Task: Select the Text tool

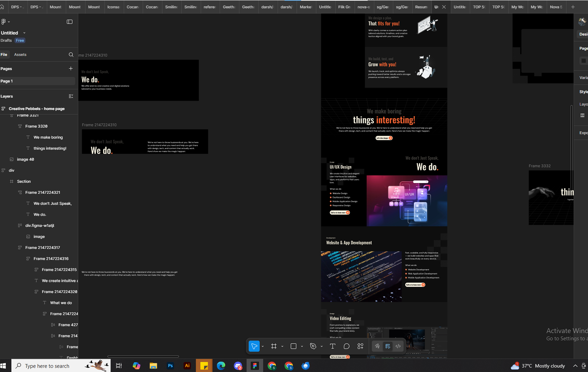Action: pyautogui.click(x=333, y=346)
